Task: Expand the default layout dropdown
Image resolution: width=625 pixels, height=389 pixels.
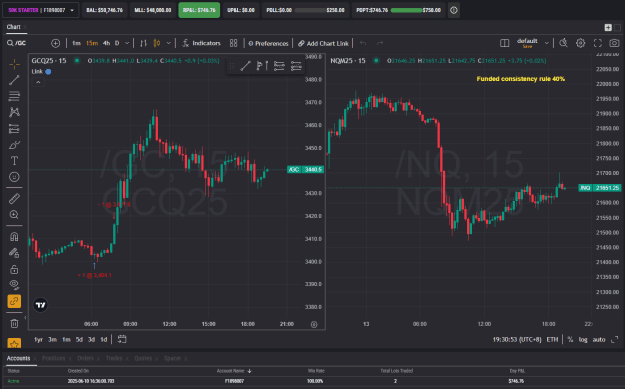Action: (x=547, y=43)
